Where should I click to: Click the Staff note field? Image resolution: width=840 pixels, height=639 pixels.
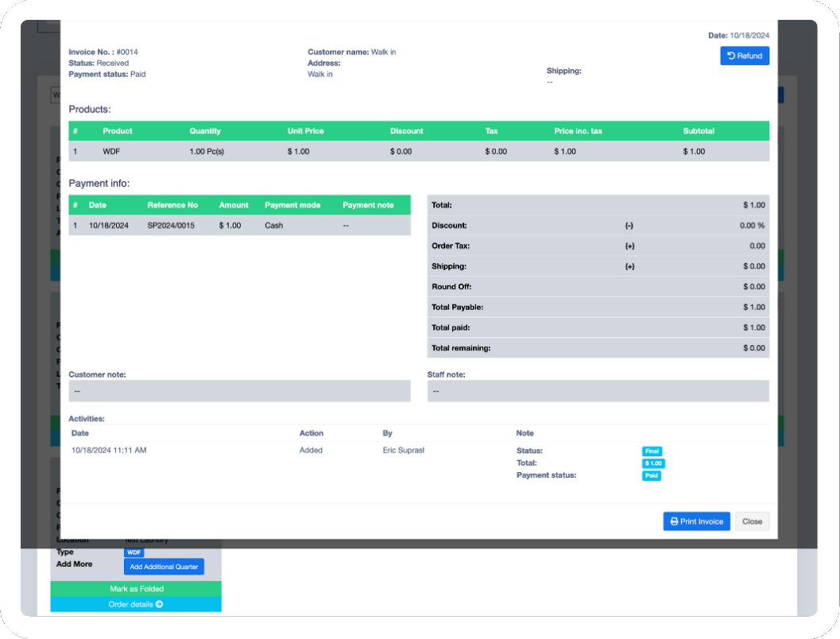(598, 391)
